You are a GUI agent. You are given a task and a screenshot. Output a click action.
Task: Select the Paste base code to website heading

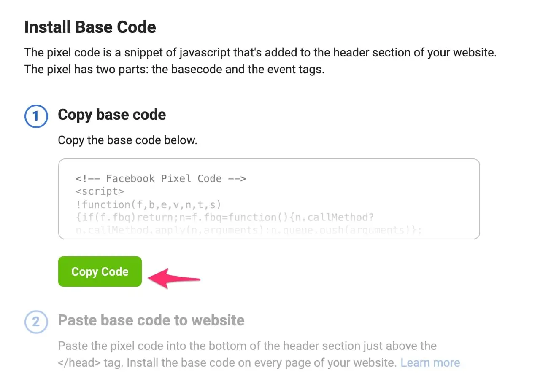tap(151, 320)
